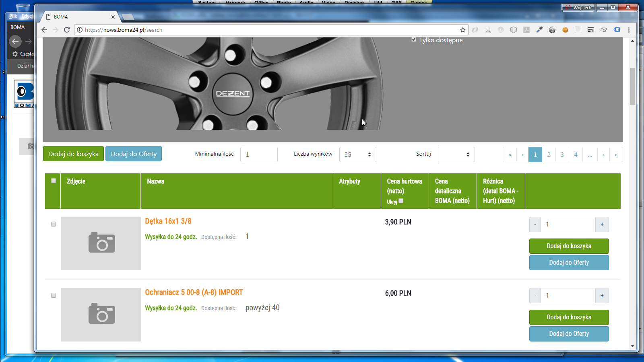This screenshot has width=644, height=362.
Task: Uncheck the 'Tylko dostępne' checkbox
Action: pos(414,40)
